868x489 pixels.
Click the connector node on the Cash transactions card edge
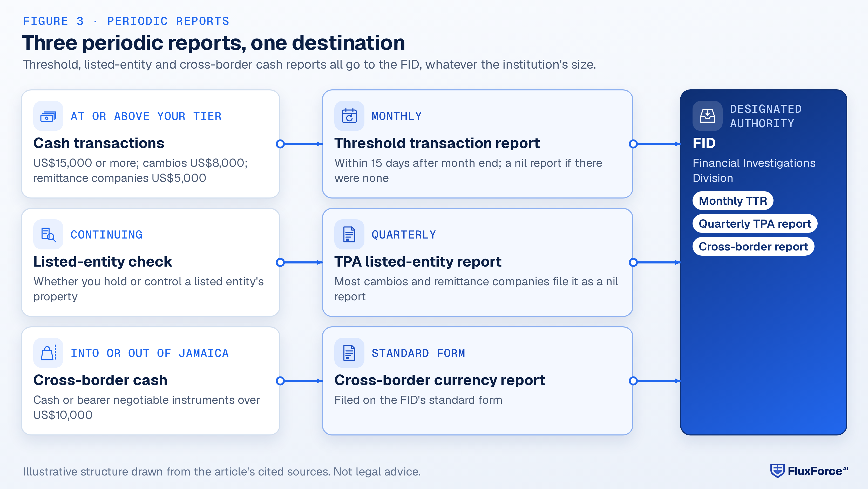tap(280, 144)
